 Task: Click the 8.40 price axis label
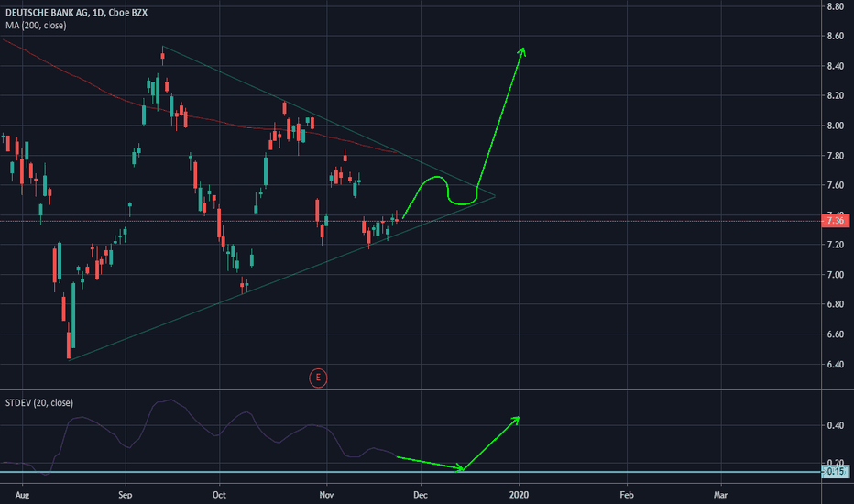coord(835,66)
